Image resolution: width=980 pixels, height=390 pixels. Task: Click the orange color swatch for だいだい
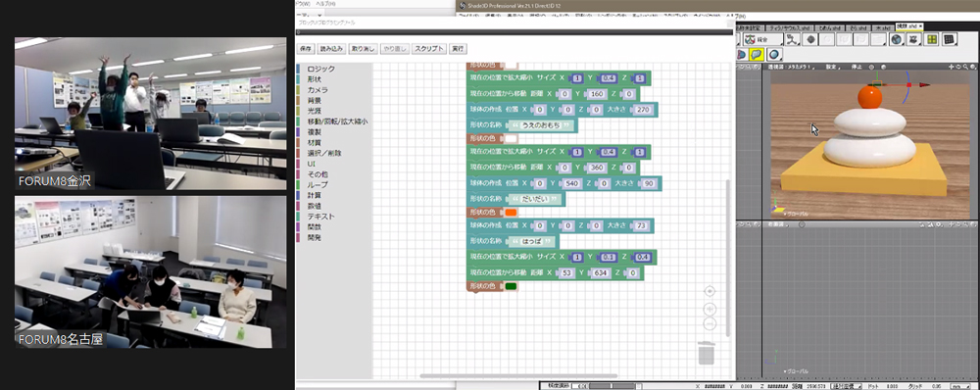coord(510,213)
